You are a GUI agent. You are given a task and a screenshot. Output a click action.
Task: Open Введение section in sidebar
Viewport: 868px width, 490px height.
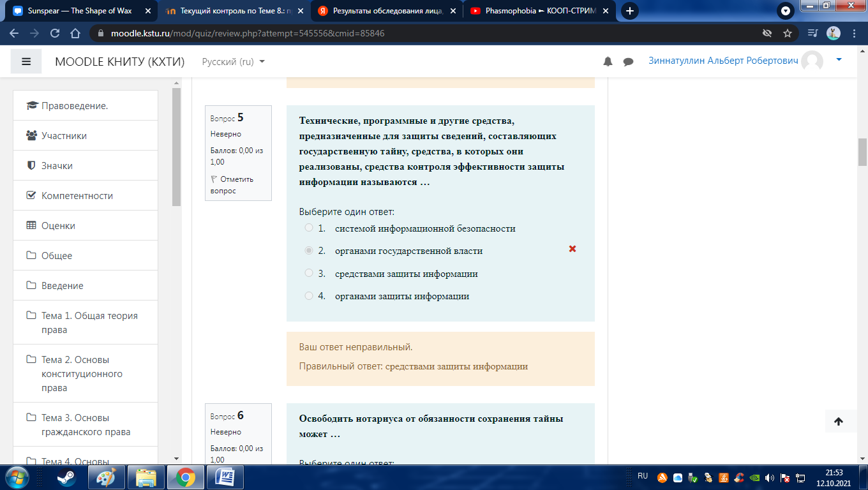point(86,285)
